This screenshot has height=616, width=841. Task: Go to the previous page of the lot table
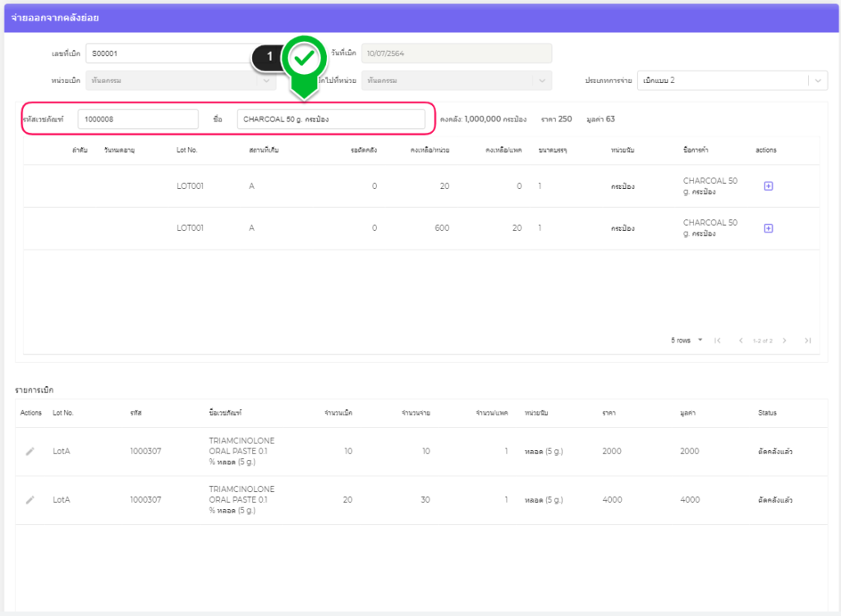740,340
